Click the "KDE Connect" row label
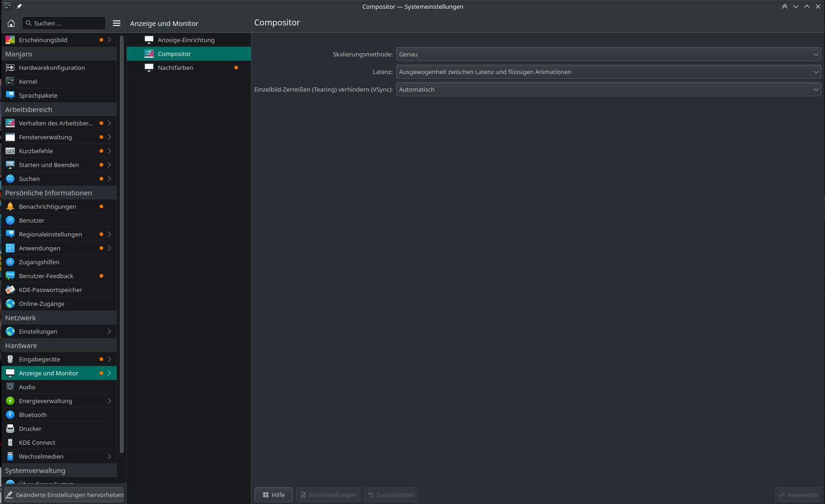The width and height of the screenshot is (825, 504). coord(37,442)
